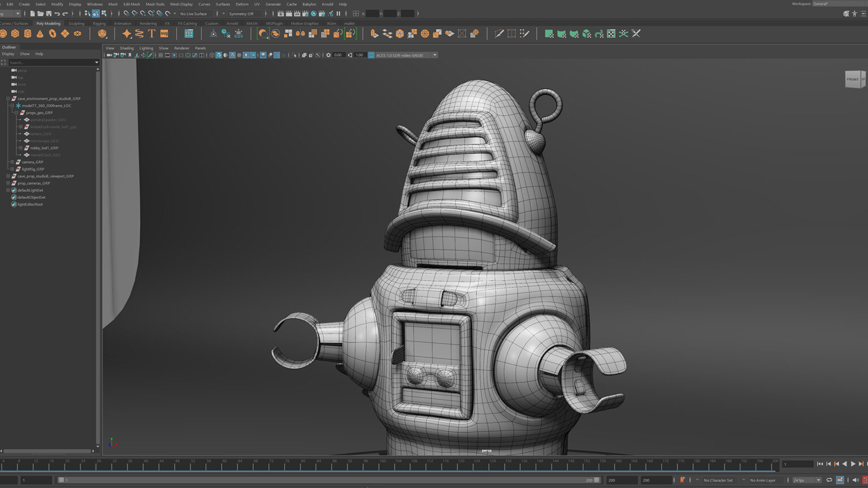
Task: Expand robby_lod1_GRP in Outliner
Action: tap(21, 148)
